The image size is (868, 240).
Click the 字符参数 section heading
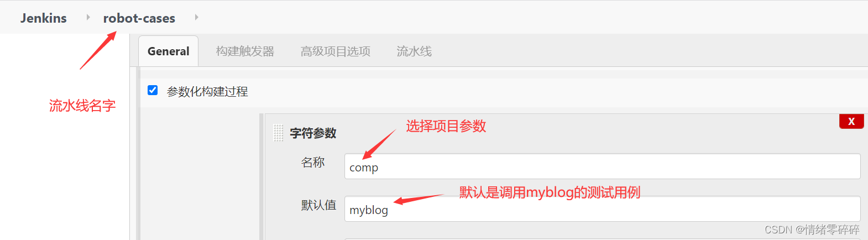click(313, 133)
